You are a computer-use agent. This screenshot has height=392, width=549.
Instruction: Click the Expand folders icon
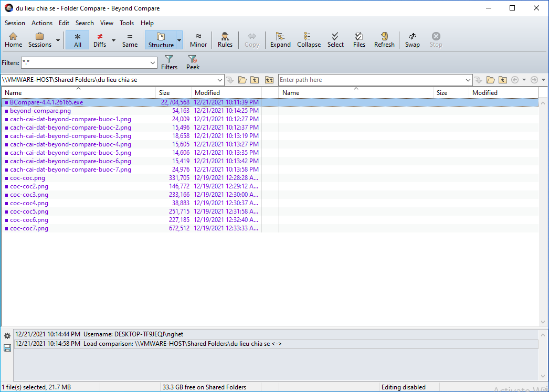280,40
